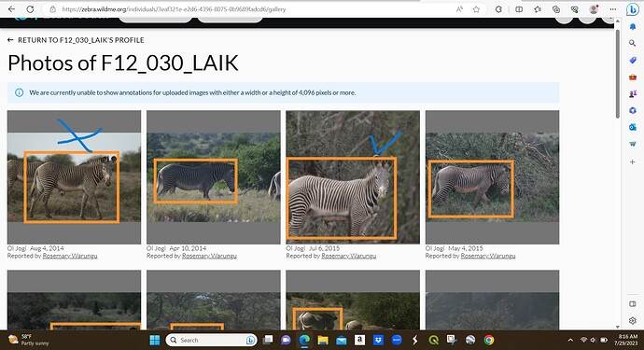Open File Explorer on the taskbar
Image resolution: width=644 pixels, height=350 pixels.
click(x=323, y=340)
